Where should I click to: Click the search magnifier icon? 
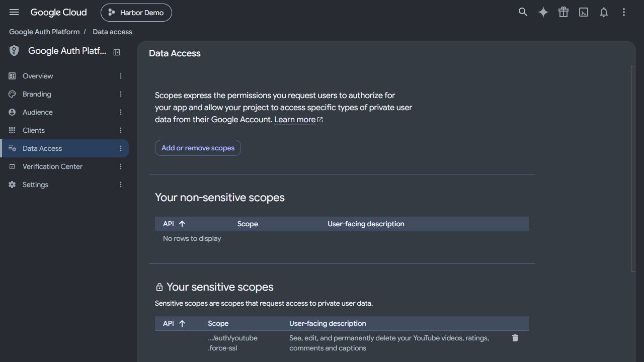tap(523, 12)
